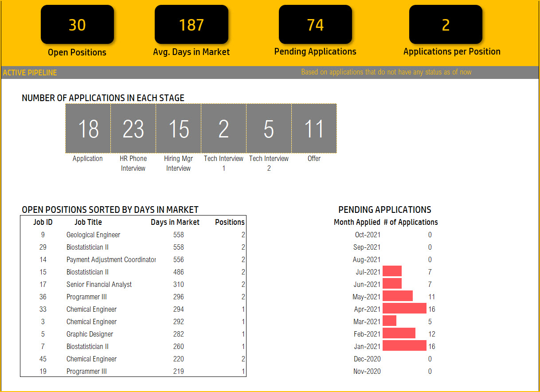
Task: Select the 260 days in market value
Action: [x=179, y=346]
